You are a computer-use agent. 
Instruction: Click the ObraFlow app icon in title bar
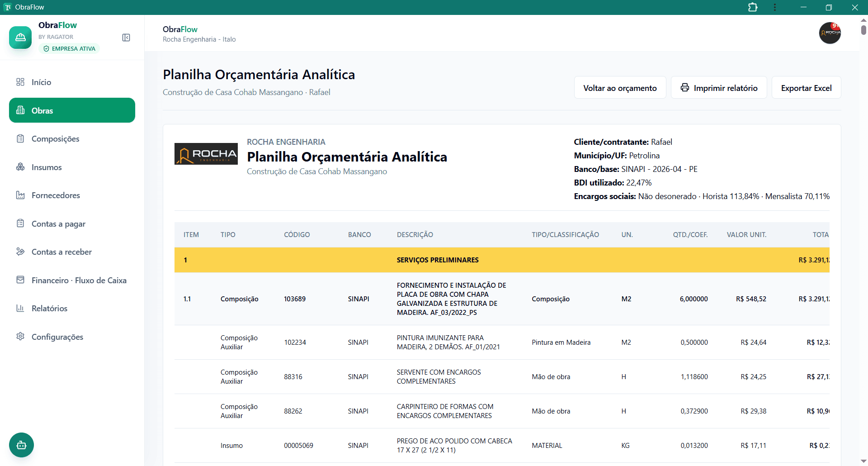[8, 7]
